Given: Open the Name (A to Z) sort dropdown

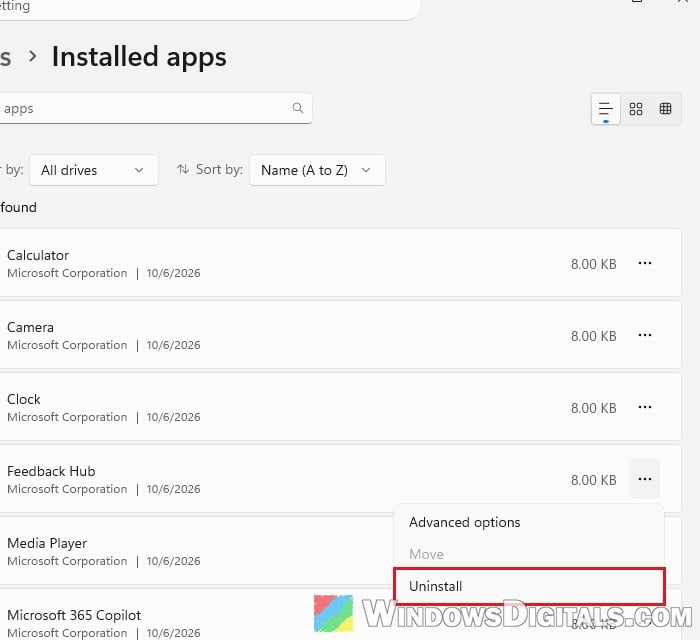Looking at the screenshot, I should (317, 170).
